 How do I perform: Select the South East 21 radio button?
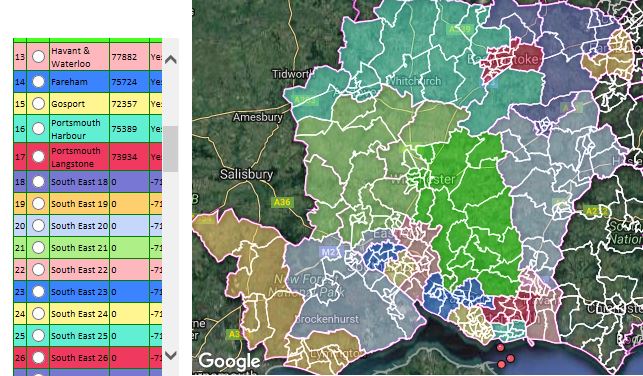pos(38,248)
